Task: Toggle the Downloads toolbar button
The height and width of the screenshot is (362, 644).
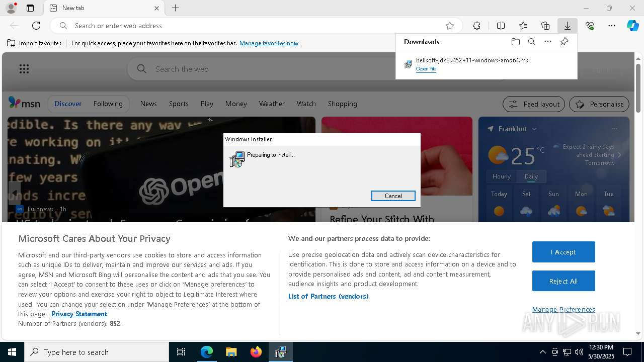Action: [567, 26]
